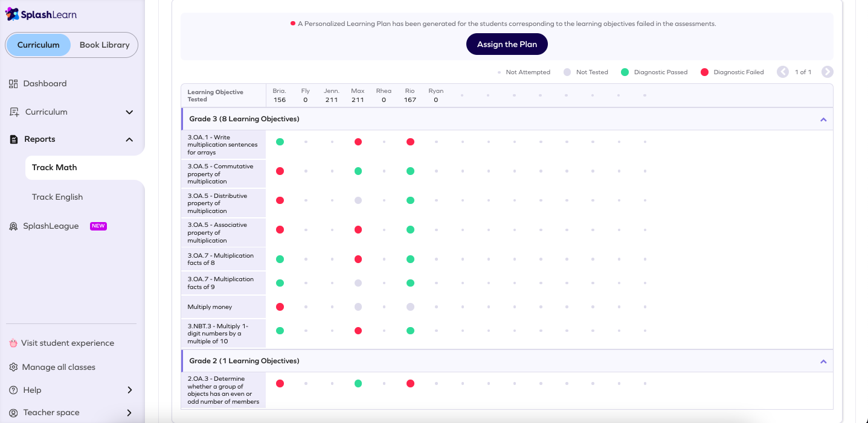This screenshot has height=423, width=868.
Task: Click the next page pagination arrow
Action: pos(827,72)
